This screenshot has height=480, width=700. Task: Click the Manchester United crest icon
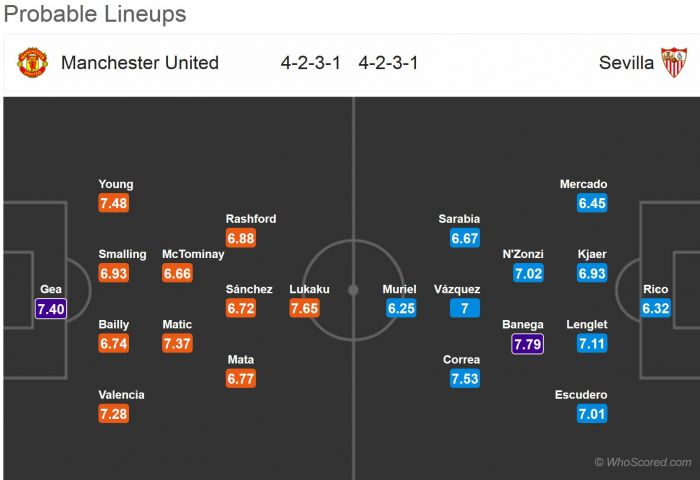click(33, 62)
